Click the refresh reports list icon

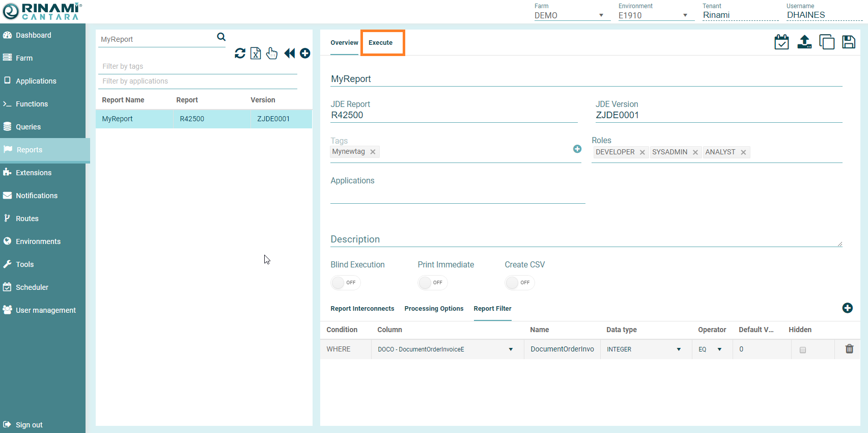click(240, 53)
